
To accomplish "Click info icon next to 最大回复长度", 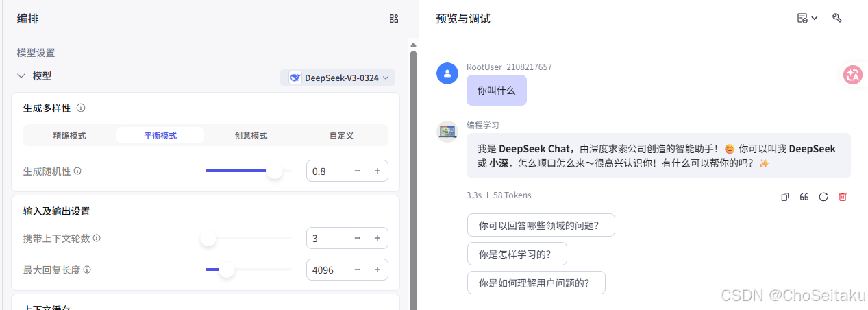I will click(87, 270).
